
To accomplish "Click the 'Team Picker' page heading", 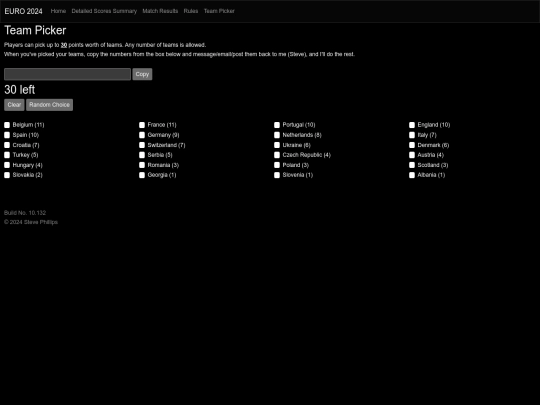I will (x=35, y=30).
